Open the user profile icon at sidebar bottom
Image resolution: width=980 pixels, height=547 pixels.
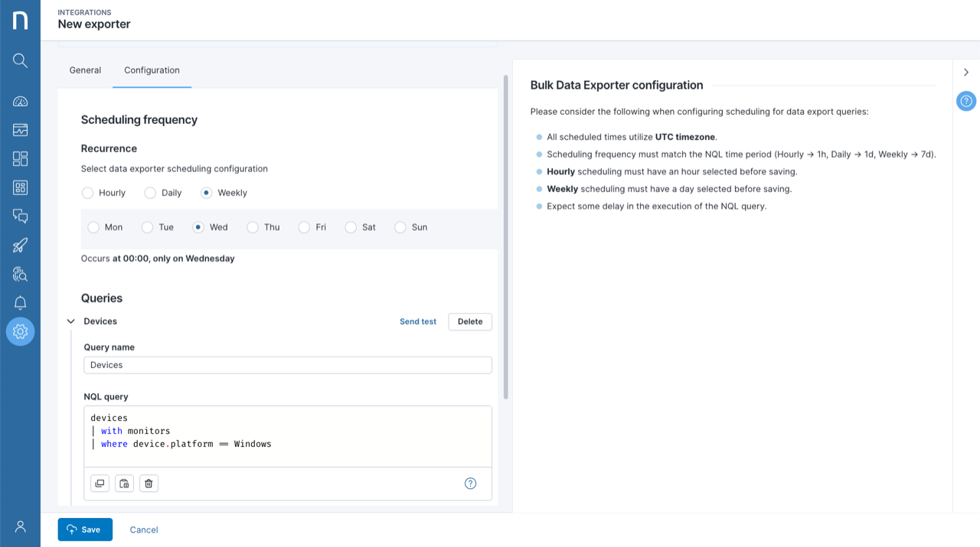19,527
